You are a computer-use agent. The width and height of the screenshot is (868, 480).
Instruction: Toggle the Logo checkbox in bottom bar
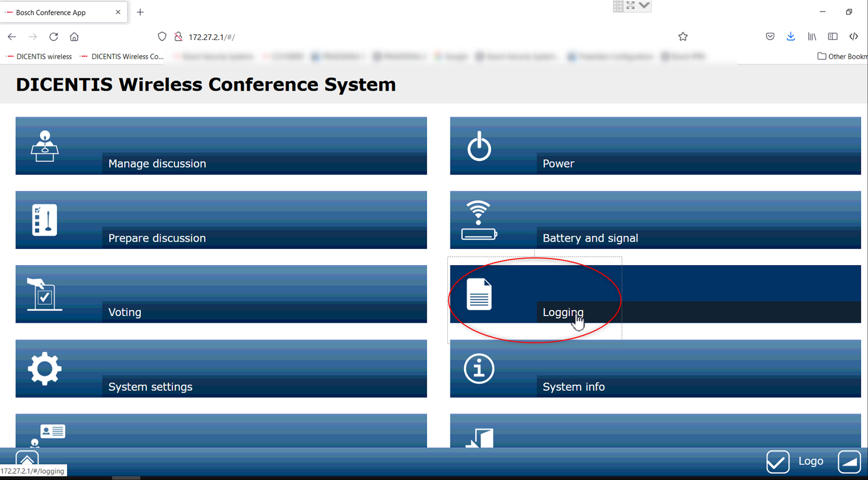point(778,462)
